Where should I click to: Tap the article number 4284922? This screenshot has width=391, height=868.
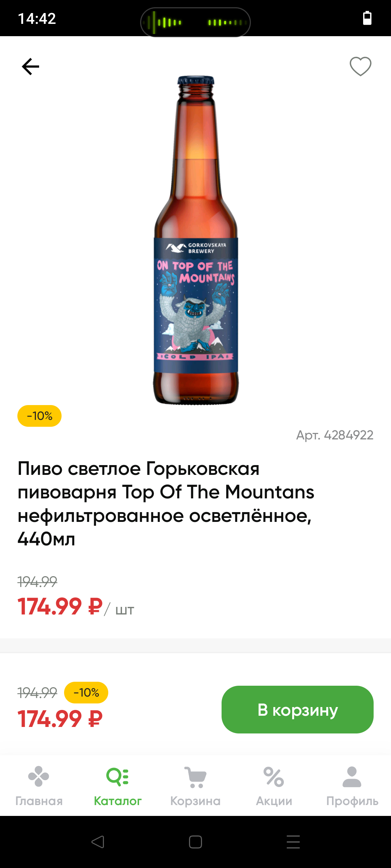(335, 435)
